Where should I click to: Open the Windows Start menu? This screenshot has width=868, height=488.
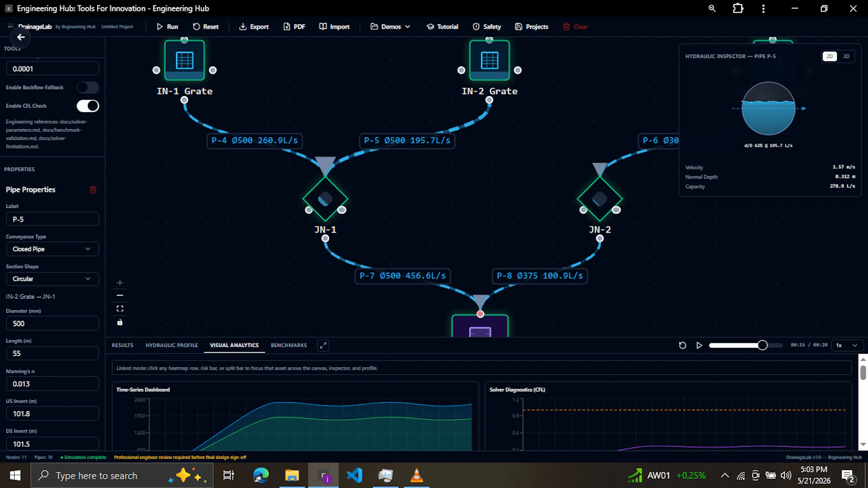[15, 476]
